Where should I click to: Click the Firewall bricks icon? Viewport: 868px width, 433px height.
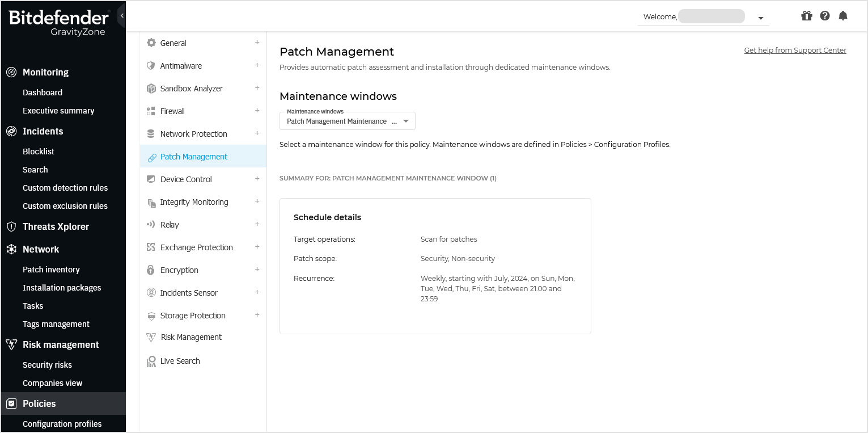coord(151,111)
